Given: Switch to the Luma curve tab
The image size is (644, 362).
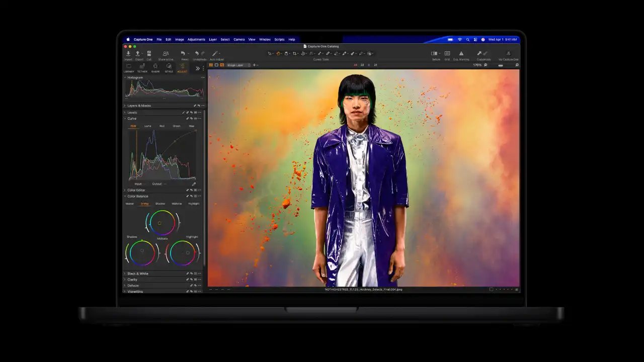Looking at the screenshot, I should coord(148,126).
